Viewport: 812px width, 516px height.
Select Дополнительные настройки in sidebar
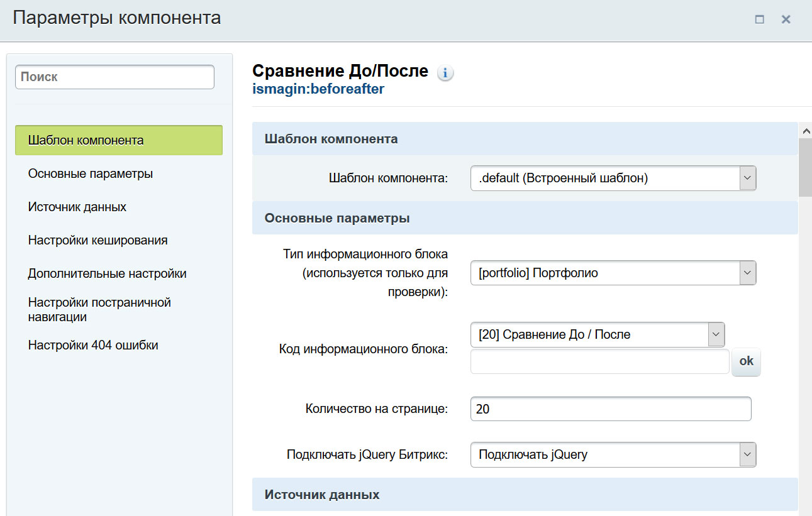[x=107, y=273]
